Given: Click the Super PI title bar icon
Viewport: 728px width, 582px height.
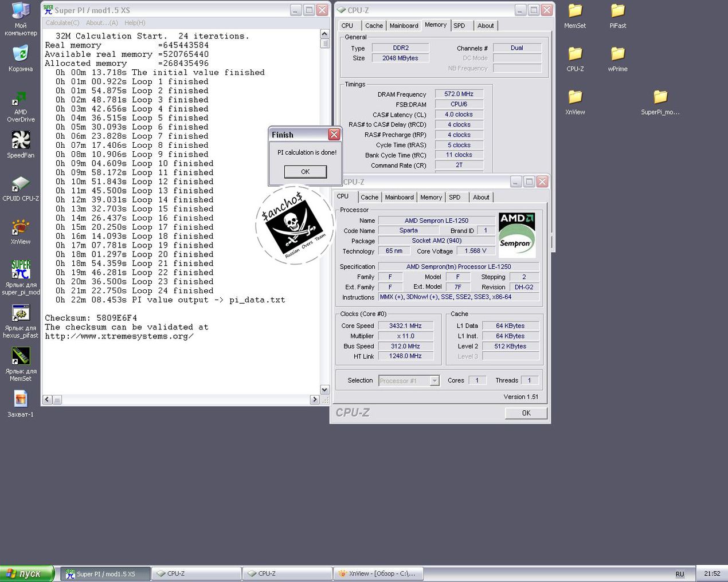Looking at the screenshot, I should click(48, 10).
